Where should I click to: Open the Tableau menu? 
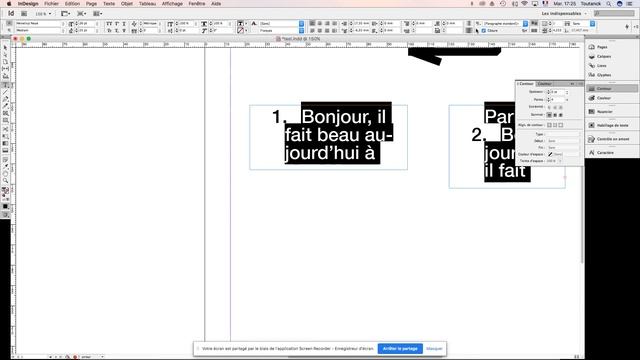(147, 4)
